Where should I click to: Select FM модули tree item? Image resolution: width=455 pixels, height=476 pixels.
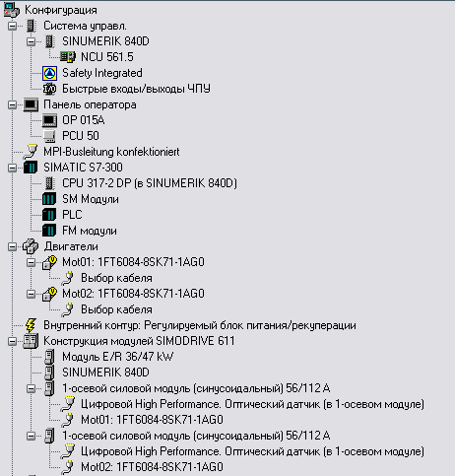click(90, 231)
